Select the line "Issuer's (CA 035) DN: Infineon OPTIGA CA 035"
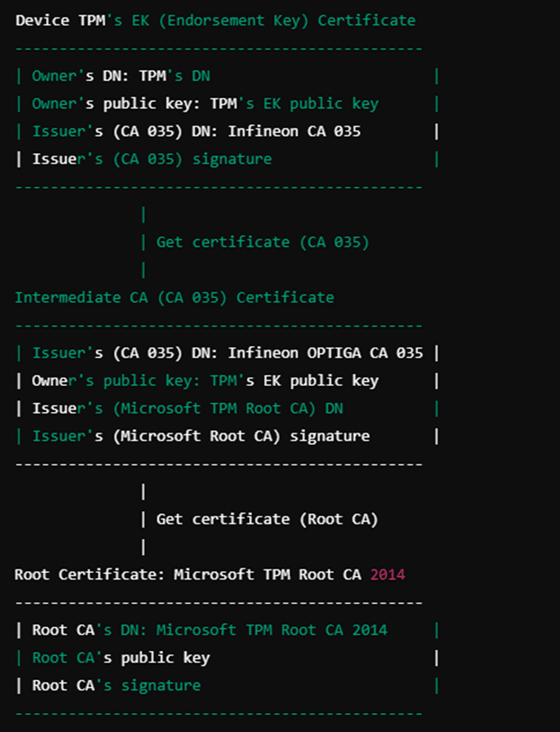Image resolution: width=560 pixels, height=732 pixels. click(228, 353)
